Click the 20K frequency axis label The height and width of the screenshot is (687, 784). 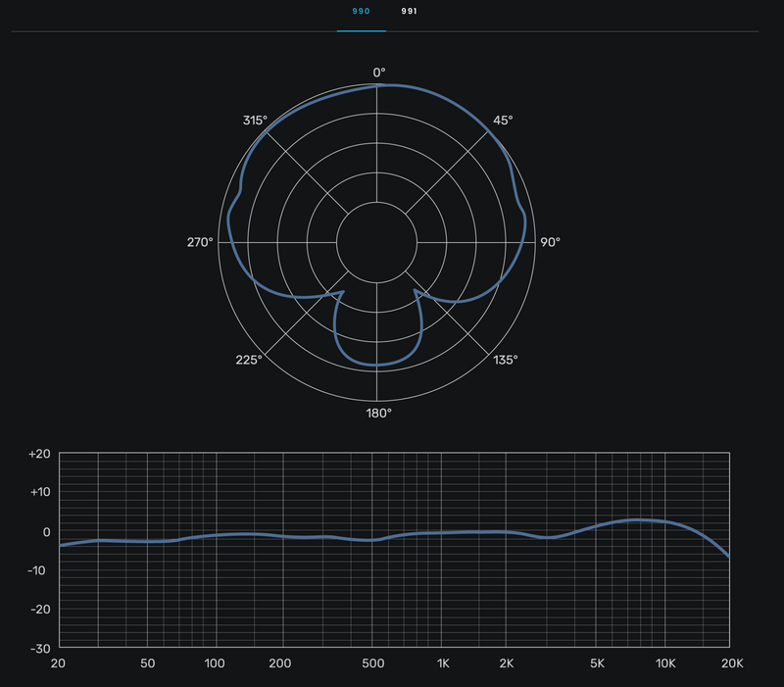click(732, 663)
